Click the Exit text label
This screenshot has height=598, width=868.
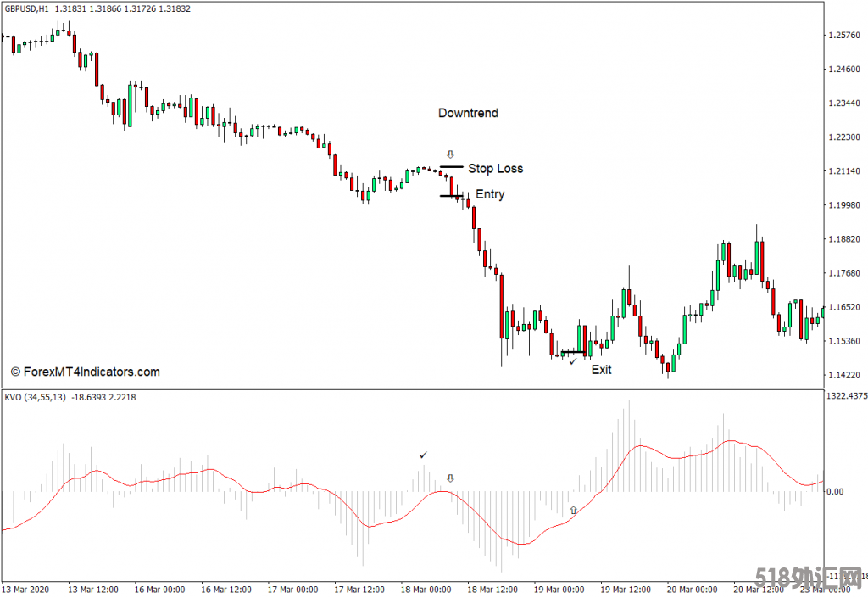(x=601, y=369)
